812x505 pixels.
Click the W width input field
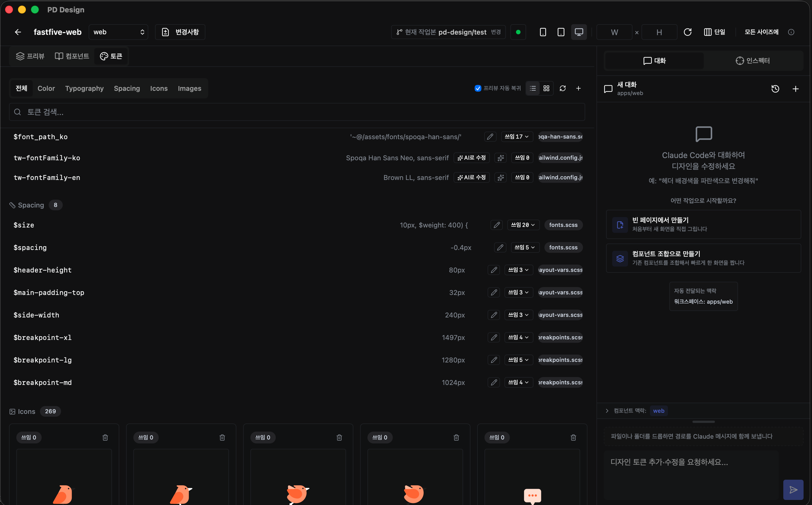pos(614,32)
